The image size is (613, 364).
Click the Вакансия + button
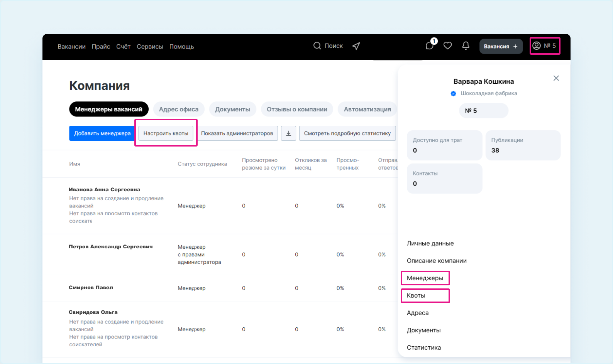(x=501, y=46)
